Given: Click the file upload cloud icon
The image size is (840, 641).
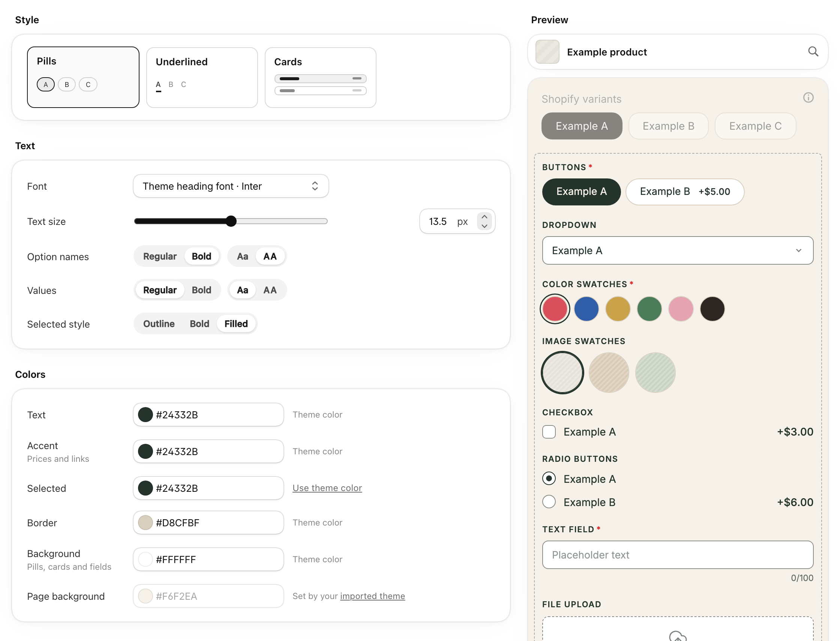Looking at the screenshot, I should 677,636.
